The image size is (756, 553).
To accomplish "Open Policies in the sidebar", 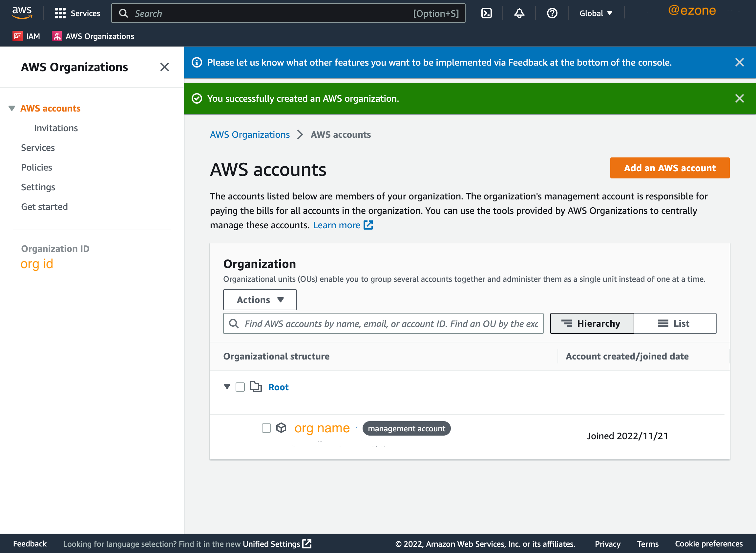I will click(x=36, y=167).
